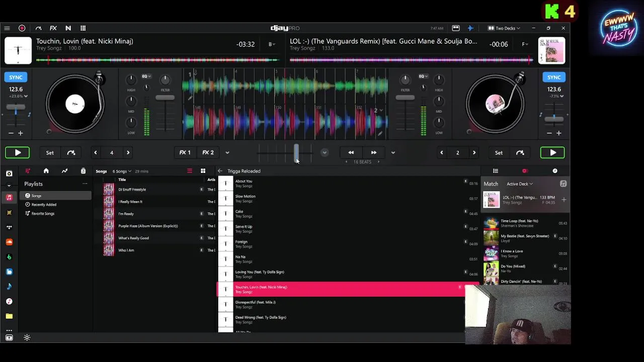The height and width of the screenshot is (362, 644).
Task: Open the Beatsource library source
Action: pos(9,271)
